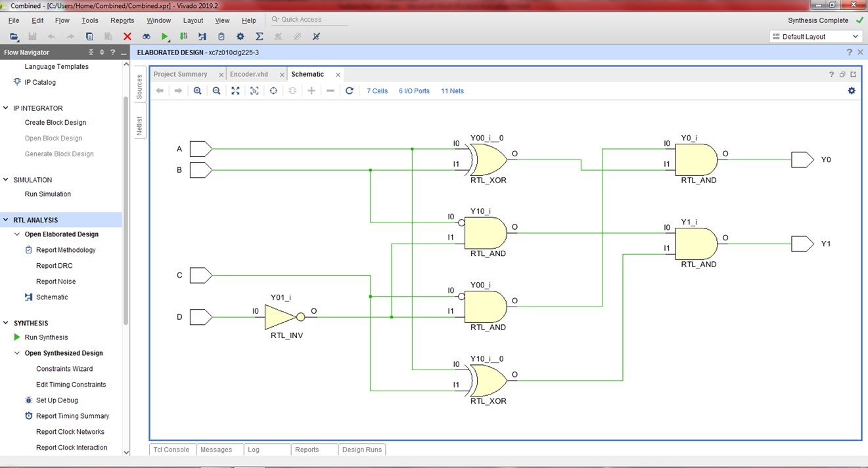Open the Layout menu
The height and width of the screenshot is (468, 868).
(193, 20)
